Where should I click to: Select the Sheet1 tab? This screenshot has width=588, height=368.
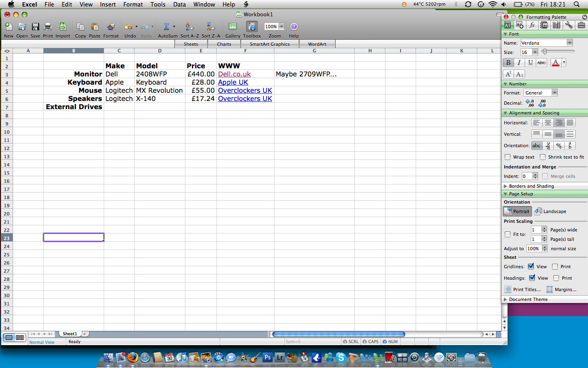click(x=70, y=334)
